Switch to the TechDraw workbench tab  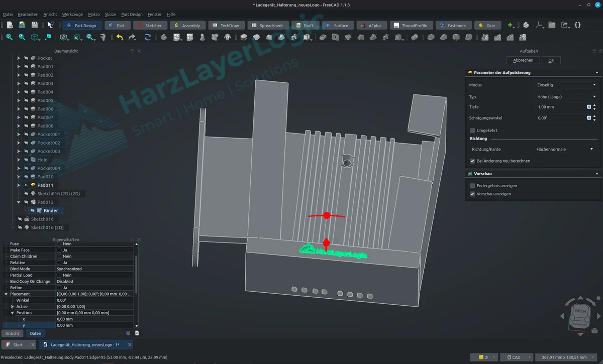pyautogui.click(x=226, y=25)
